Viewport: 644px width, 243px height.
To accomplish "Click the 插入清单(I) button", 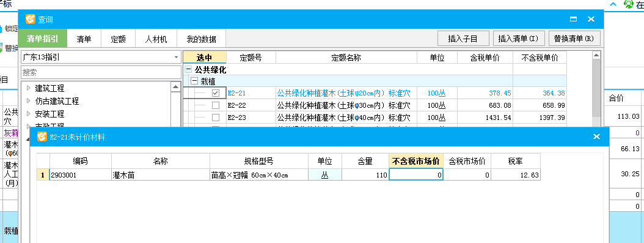I will pos(518,39).
